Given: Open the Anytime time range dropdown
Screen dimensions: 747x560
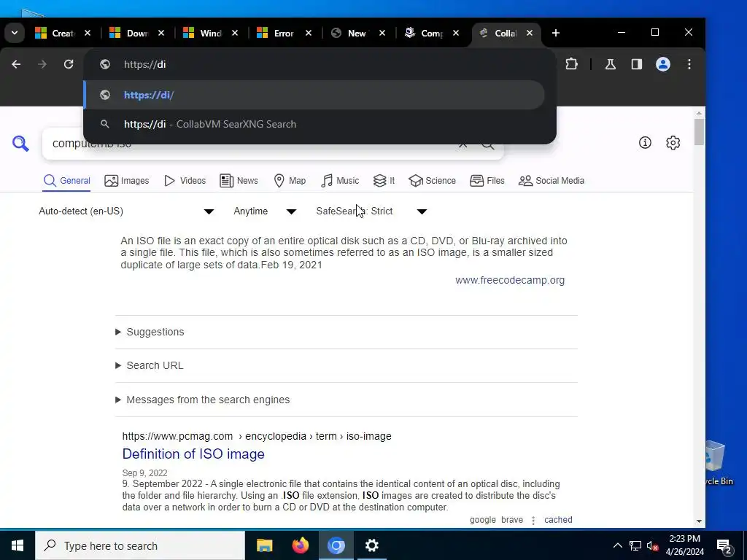Looking at the screenshot, I should (x=265, y=211).
